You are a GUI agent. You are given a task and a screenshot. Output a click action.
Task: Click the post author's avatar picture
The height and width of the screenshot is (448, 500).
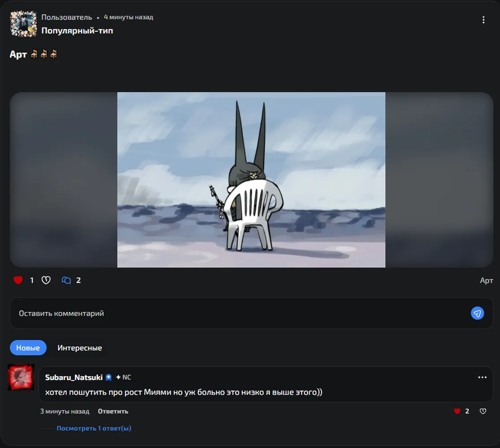tap(23, 24)
